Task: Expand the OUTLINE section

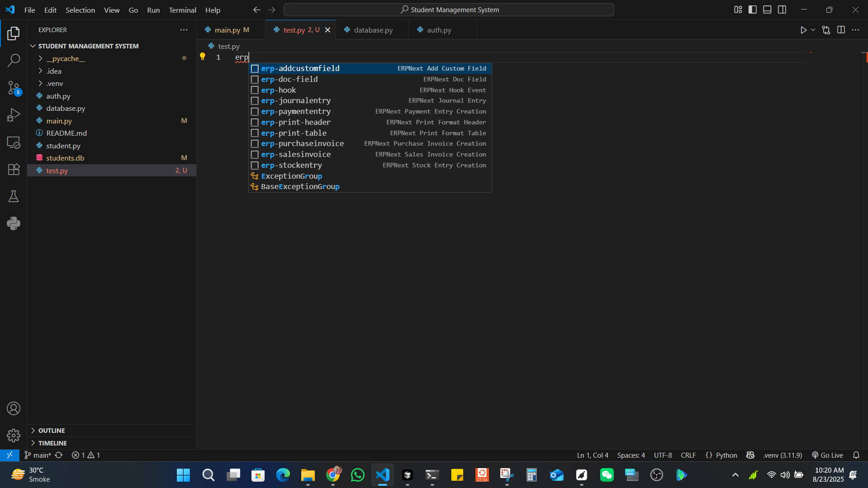Action: coord(52,430)
